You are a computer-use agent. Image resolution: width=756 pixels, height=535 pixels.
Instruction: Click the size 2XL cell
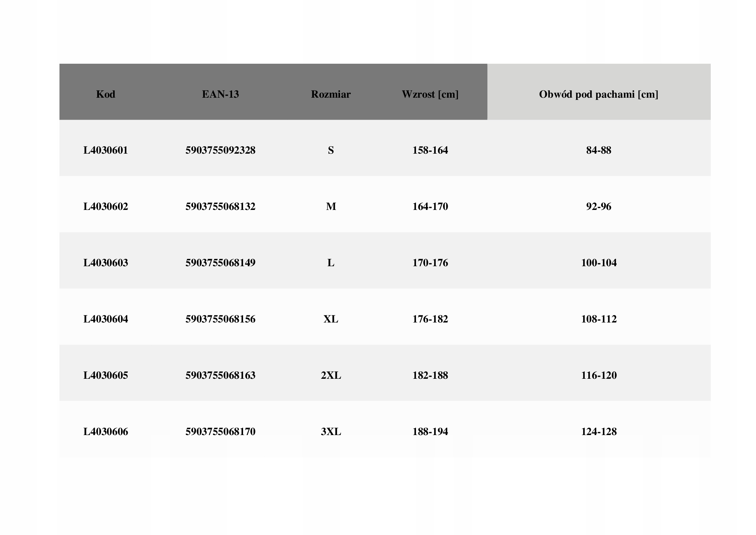pos(331,376)
